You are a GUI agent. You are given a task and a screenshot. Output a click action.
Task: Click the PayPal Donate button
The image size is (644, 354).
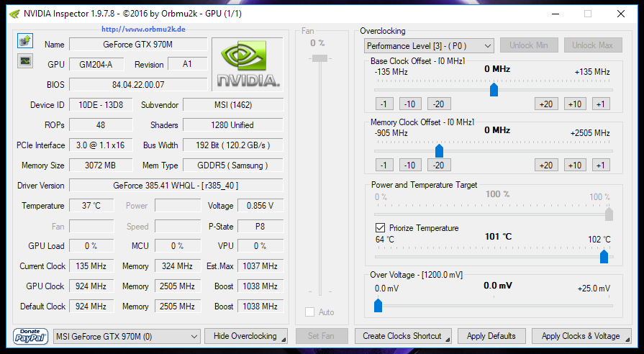30,336
